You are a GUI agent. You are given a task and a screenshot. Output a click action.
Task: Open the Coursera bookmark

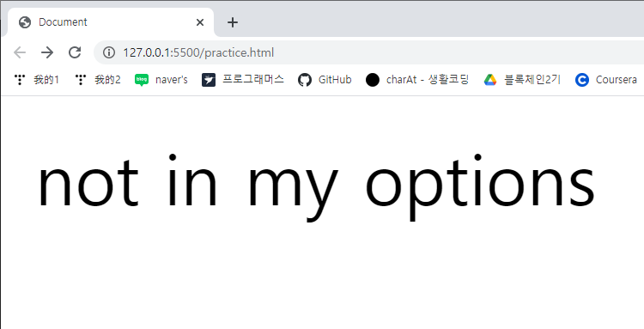[606, 80]
